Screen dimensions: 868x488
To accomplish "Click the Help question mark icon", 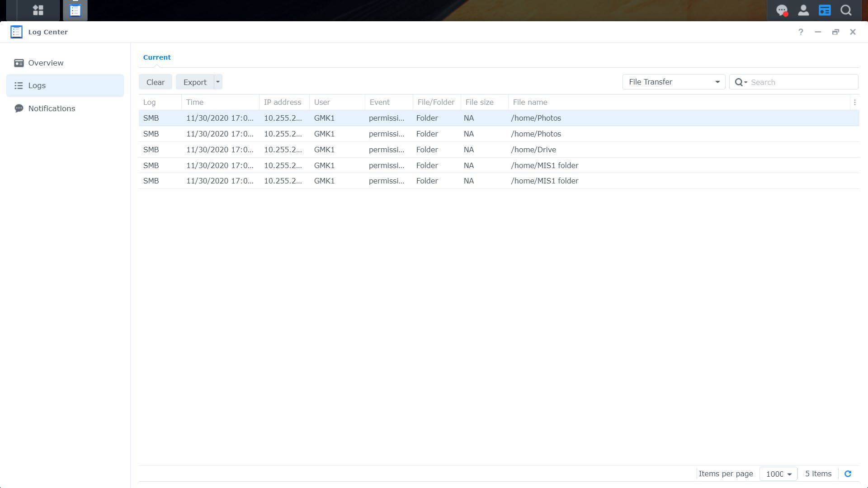I will point(801,32).
